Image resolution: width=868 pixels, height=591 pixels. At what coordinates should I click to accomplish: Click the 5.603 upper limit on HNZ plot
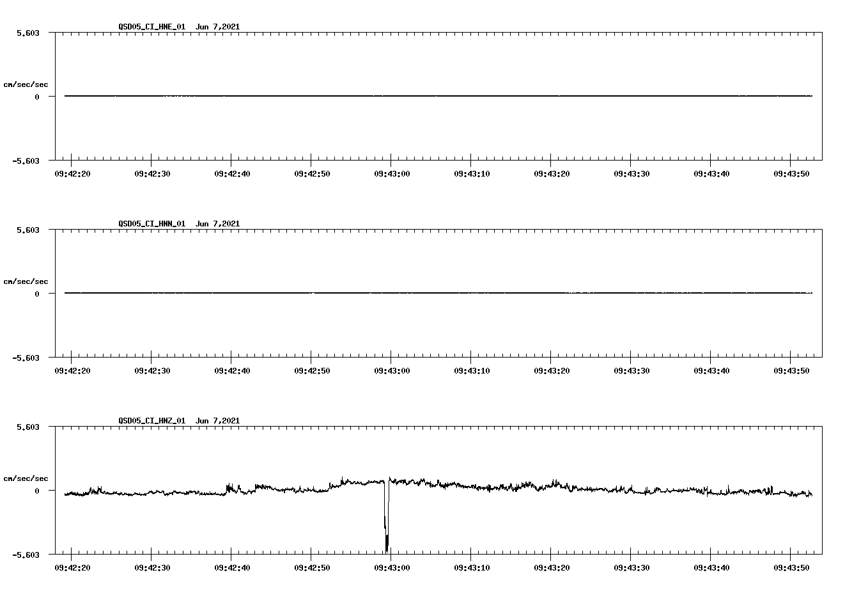click(27, 427)
